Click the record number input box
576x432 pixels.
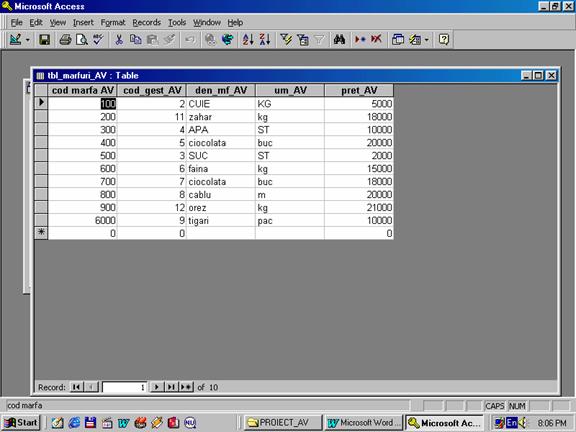point(124,387)
